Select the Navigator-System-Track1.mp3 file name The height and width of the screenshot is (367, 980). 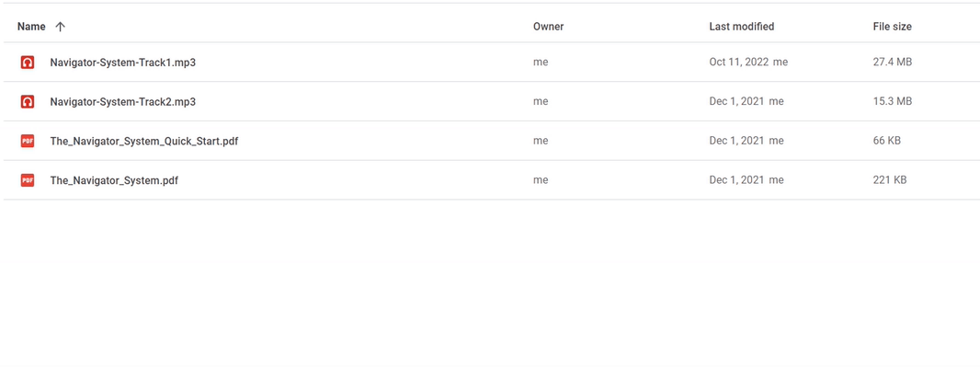tap(123, 62)
